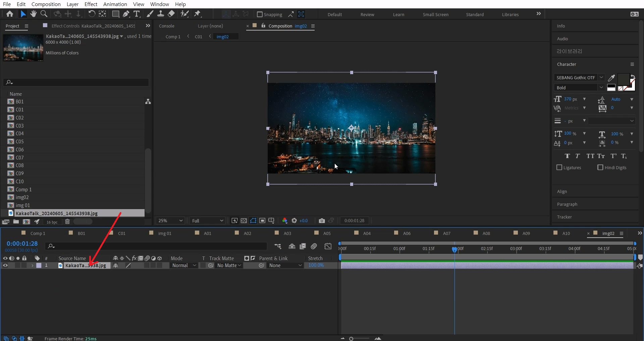Select the Puppet Pin tool
The image size is (644, 341).
(197, 14)
